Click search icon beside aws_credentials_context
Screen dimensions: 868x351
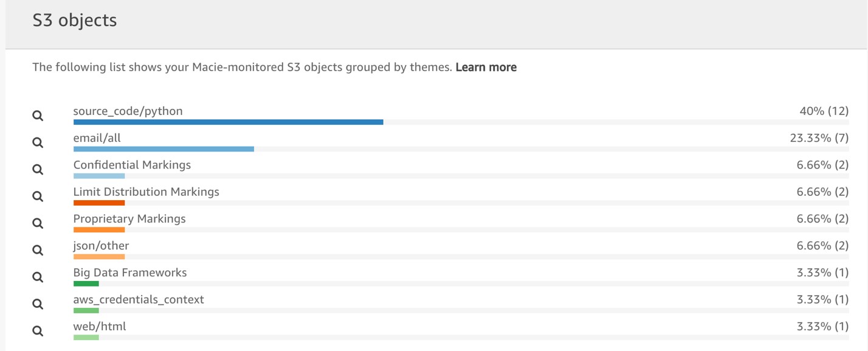click(38, 304)
